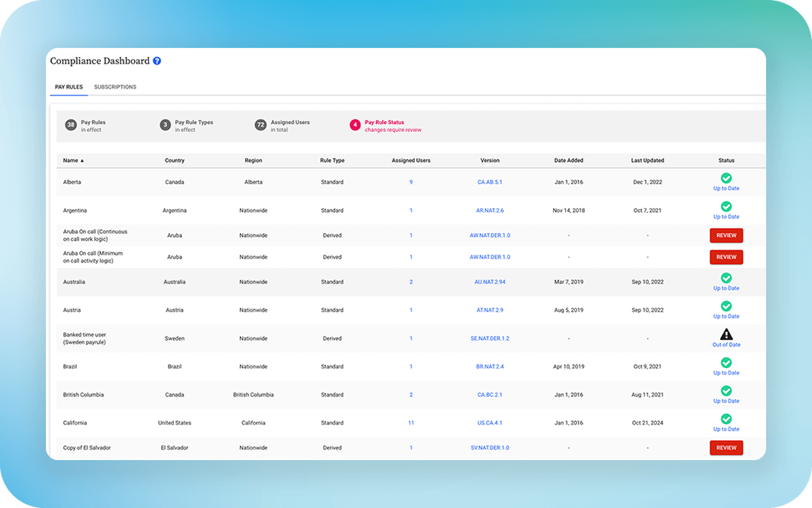Open the 'changes require review' status text

click(x=393, y=130)
